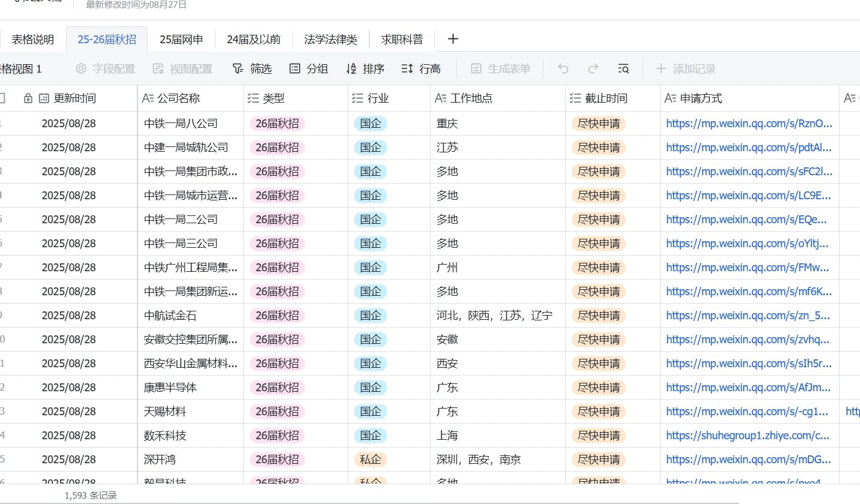The width and height of the screenshot is (860, 504).
Task: Click the redo arrow icon
Action: pyautogui.click(x=593, y=69)
